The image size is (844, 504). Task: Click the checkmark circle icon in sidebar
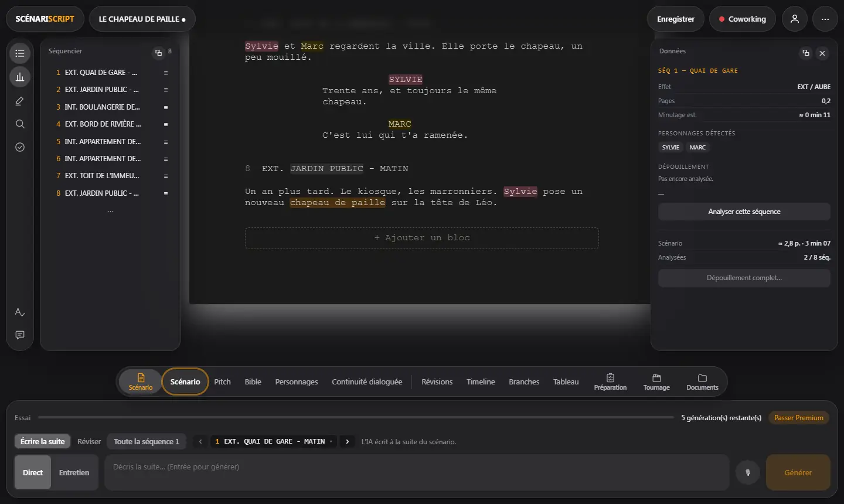[20, 147]
